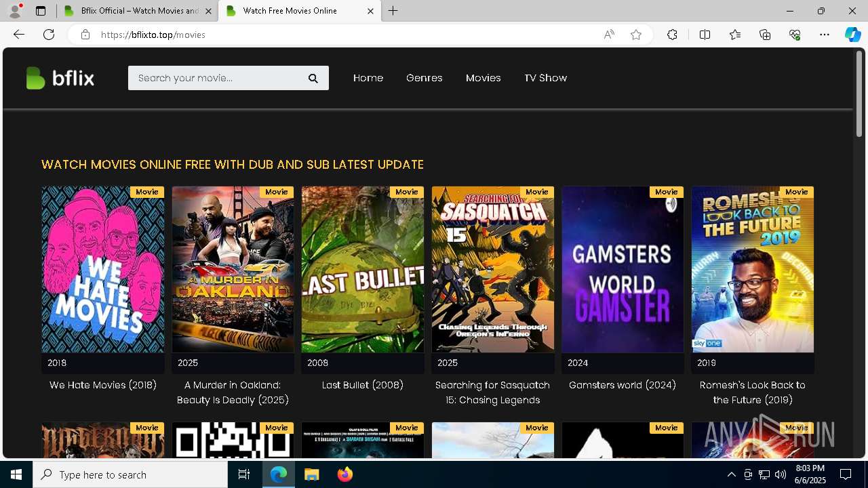
Task: Click Last Bullet (2008) title link
Action: 363,385
